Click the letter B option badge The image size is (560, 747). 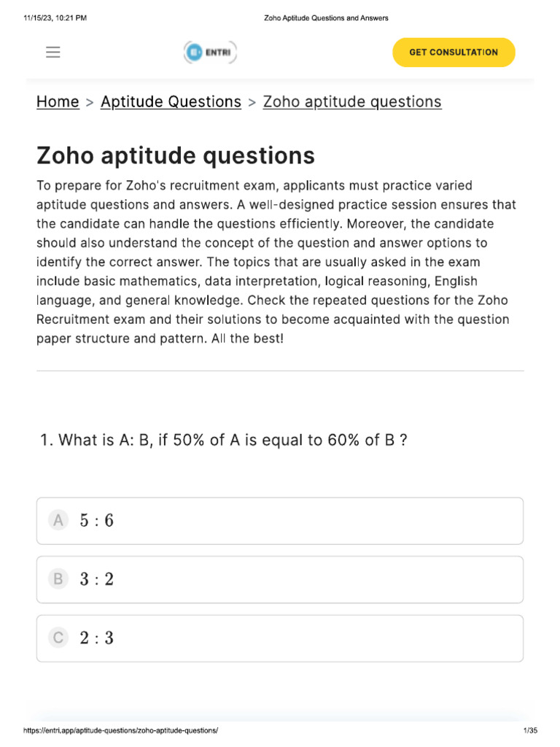pyautogui.click(x=58, y=580)
